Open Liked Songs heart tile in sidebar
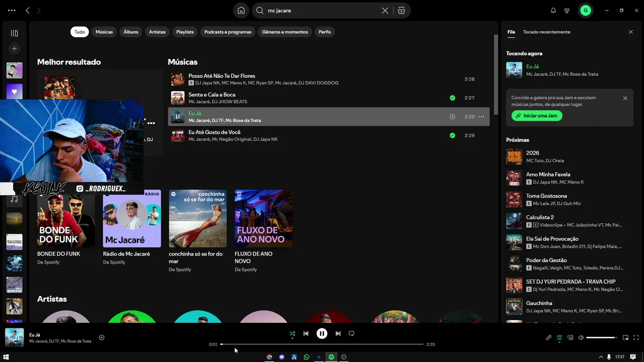Image resolution: width=644 pixels, height=362 pixels. click(x=14, y=92)
